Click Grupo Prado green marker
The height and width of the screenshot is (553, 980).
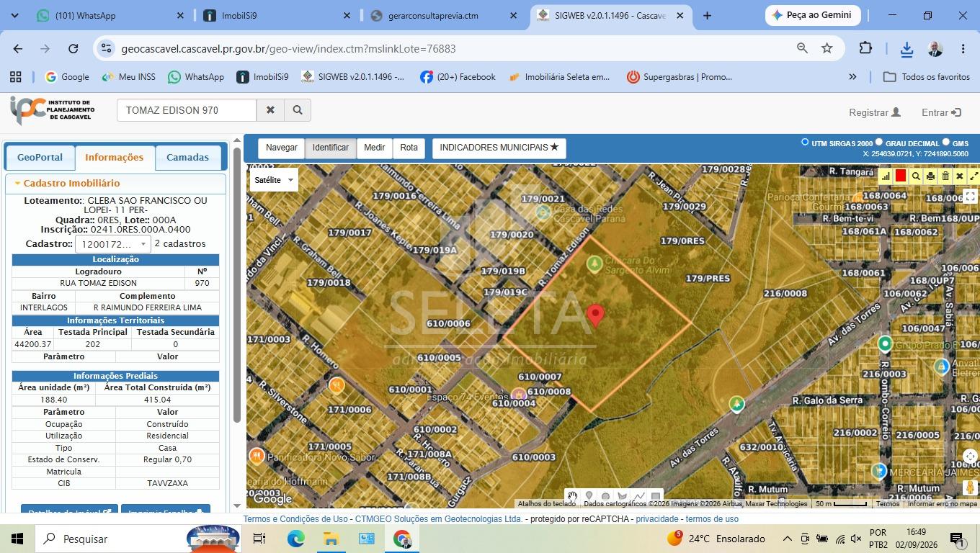[885, 344]
